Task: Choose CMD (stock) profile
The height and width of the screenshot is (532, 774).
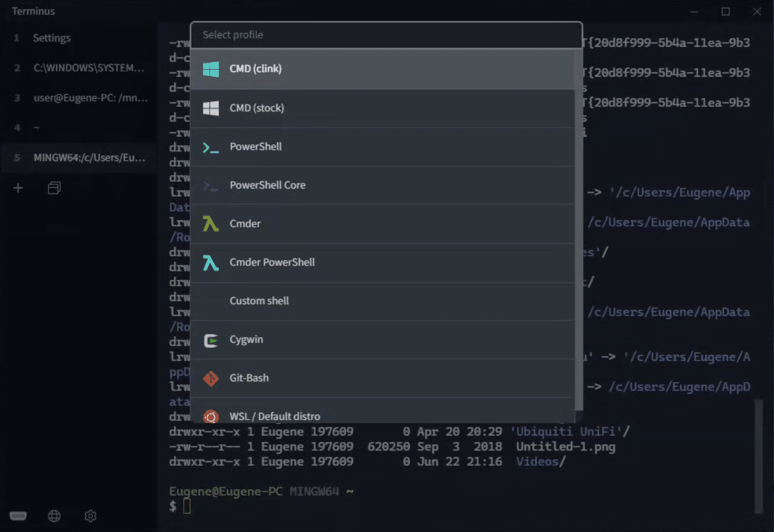Action: 257,108
